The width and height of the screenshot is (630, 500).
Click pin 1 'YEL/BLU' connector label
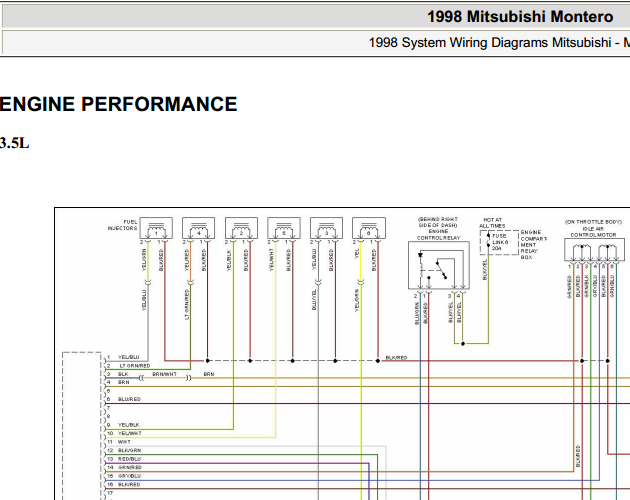[128, 357]
